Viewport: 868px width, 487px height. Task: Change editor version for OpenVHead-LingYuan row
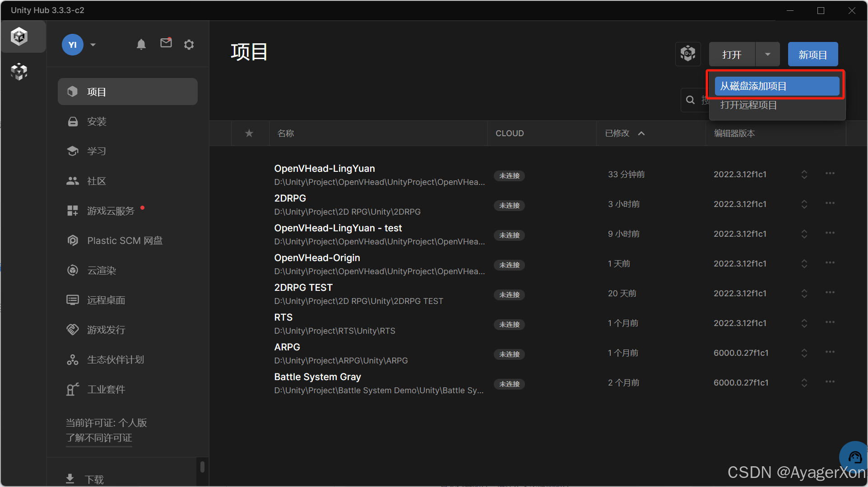tap(804, 175)
